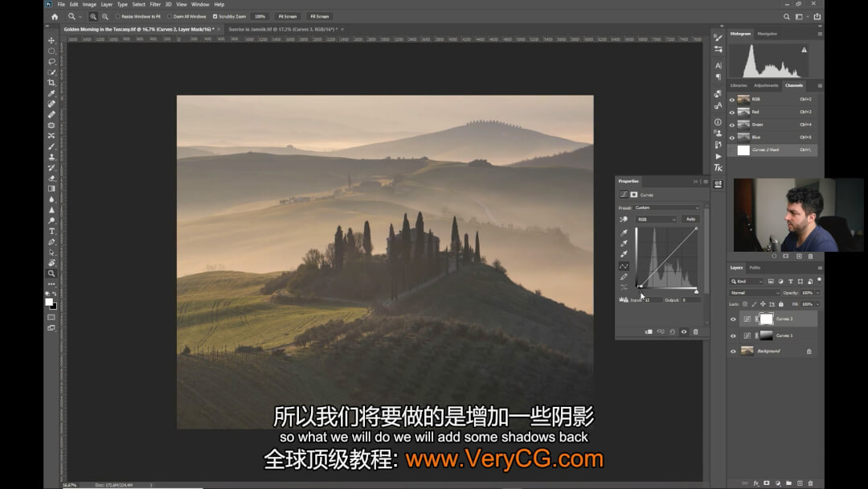This screenshot has height=489, width=868.
Task: Hide the Green channel
Action: [732, 125]
